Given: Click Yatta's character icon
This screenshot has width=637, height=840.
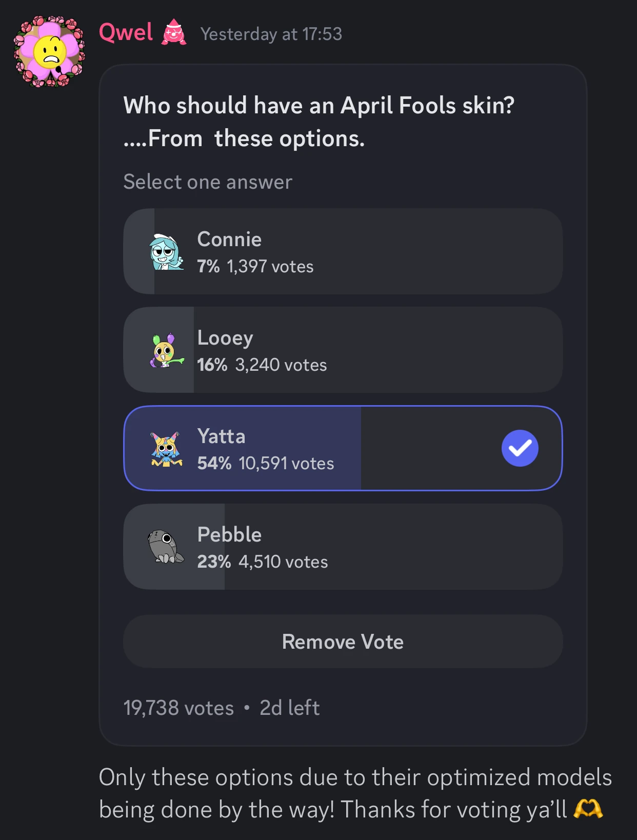Looking at the screenshot, I should [166, 448].
